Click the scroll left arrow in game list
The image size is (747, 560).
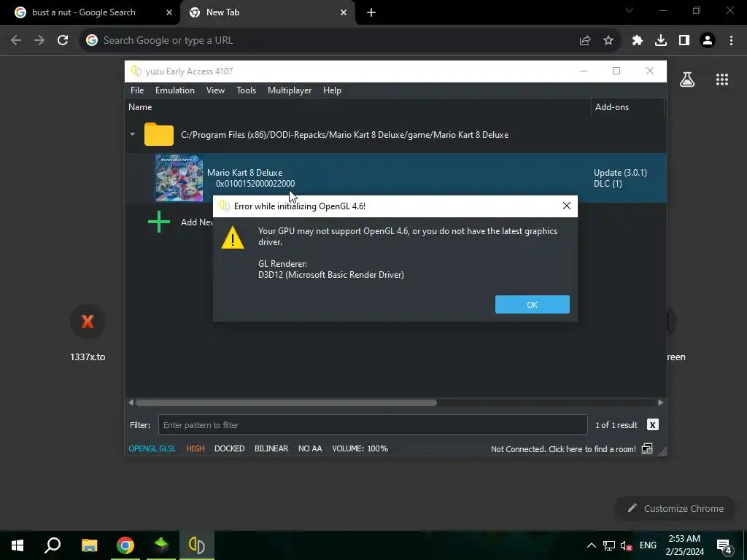point(131,402)
